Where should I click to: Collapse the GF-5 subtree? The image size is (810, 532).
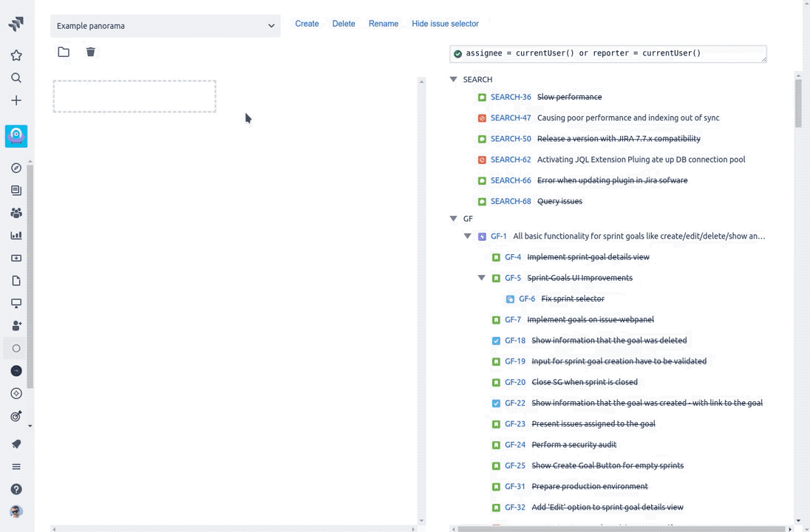(x=481, y=278)
